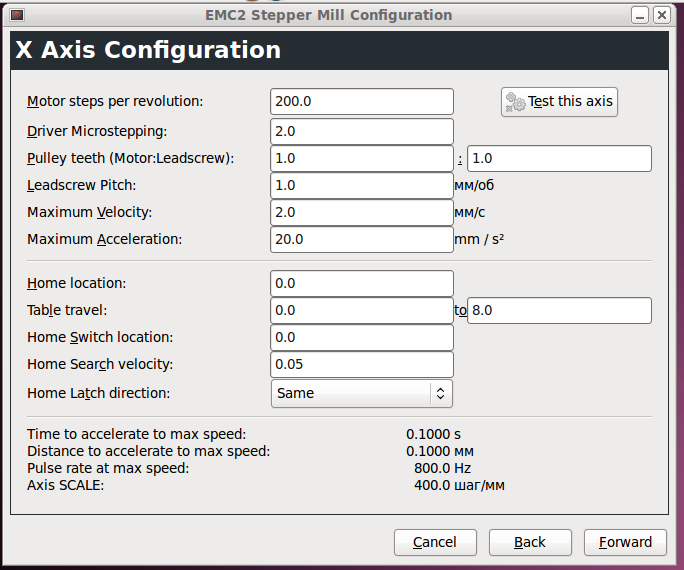Select the motor pulley teeth field
The image size is (684, 570).
pos(362,158)
